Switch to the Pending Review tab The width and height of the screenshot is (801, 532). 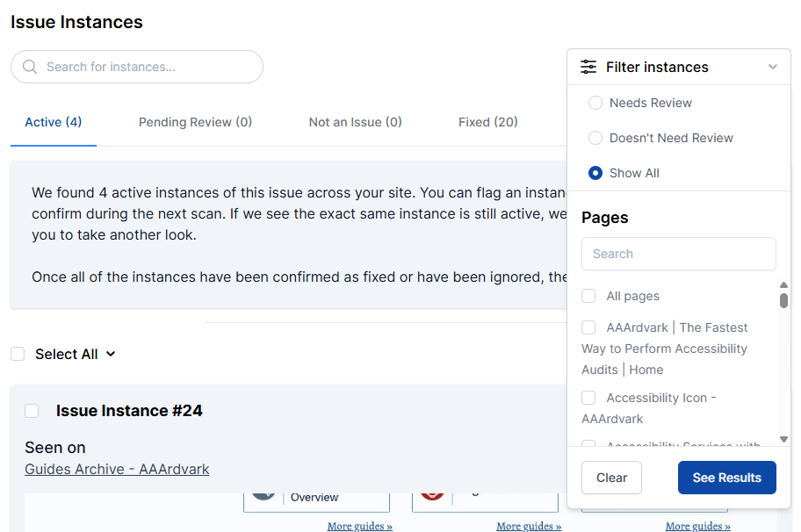pyautogui.click(x=195, y=122)
